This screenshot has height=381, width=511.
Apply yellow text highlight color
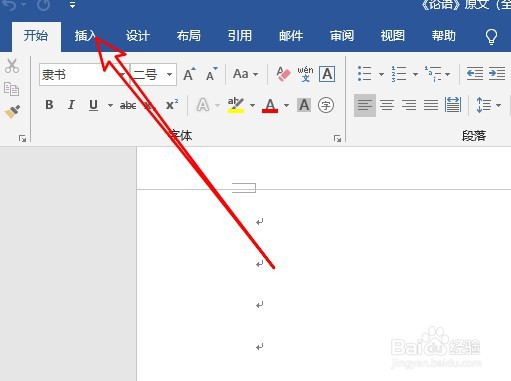[236, 105]
